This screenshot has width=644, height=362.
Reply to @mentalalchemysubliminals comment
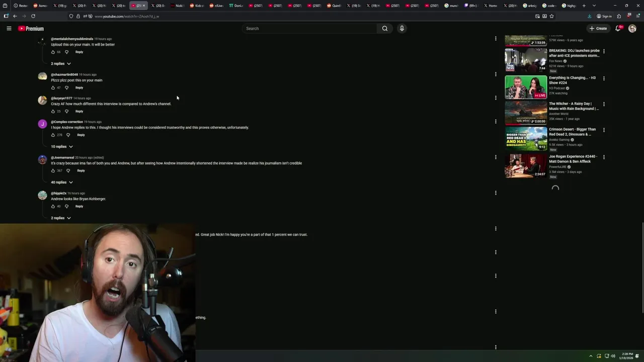79,52
